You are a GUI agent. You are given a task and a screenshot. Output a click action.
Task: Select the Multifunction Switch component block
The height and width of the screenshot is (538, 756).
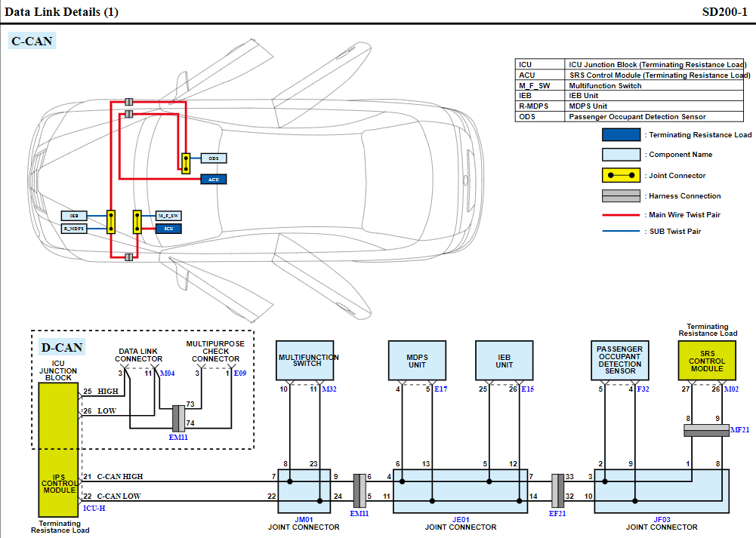[x=307, y=361]
